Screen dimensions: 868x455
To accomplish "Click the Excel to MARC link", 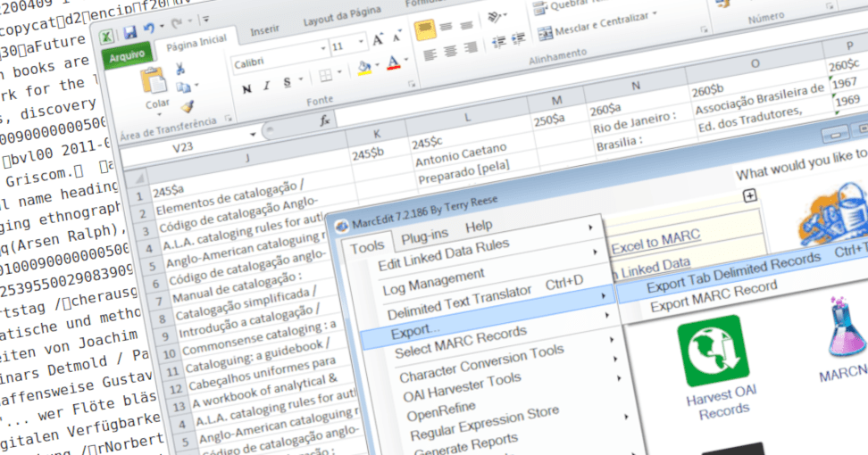I will (655, 239).
